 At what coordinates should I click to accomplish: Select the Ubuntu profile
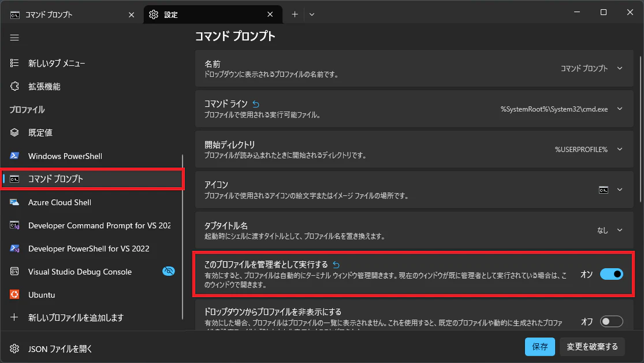pos(92,295)
